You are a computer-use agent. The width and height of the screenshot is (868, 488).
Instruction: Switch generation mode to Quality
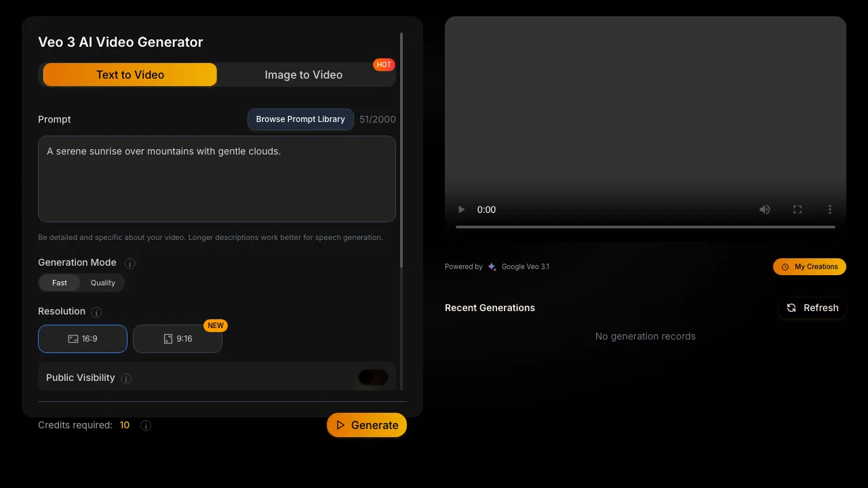(x=102, y=283)
